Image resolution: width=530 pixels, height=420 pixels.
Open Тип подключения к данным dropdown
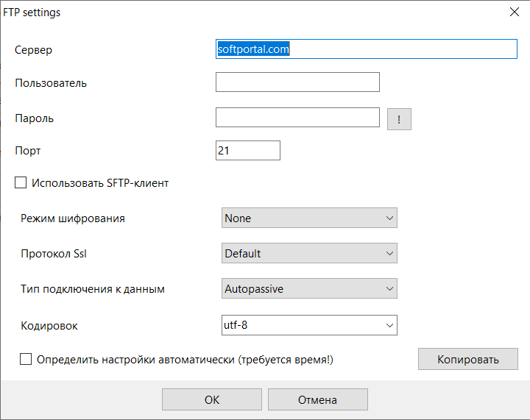pyautogui.click(x=309, y=289)
